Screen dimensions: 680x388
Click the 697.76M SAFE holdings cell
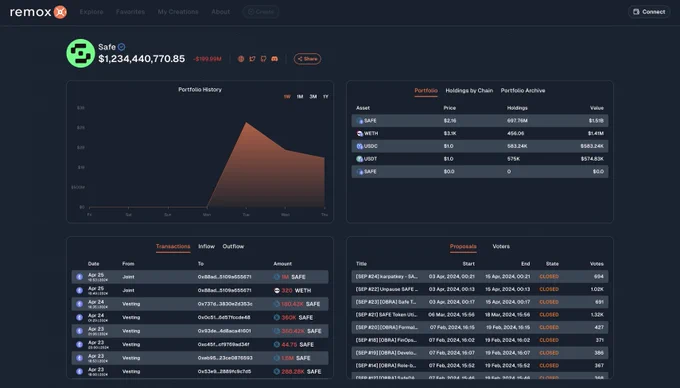click(x=517, y=121)
